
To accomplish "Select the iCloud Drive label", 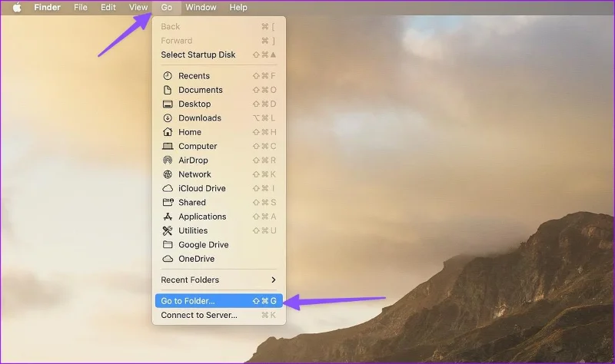I will (202, 188).
